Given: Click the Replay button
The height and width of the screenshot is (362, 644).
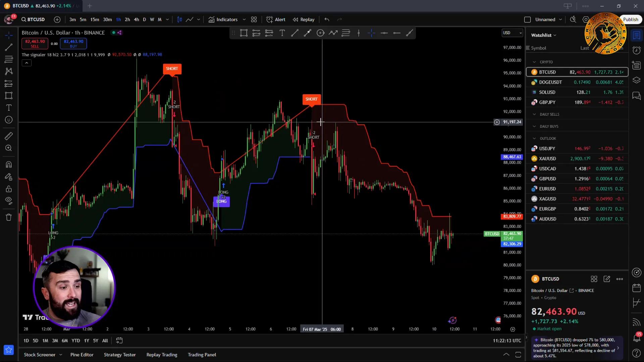Looking at the screenshot, I should point(304,19).
